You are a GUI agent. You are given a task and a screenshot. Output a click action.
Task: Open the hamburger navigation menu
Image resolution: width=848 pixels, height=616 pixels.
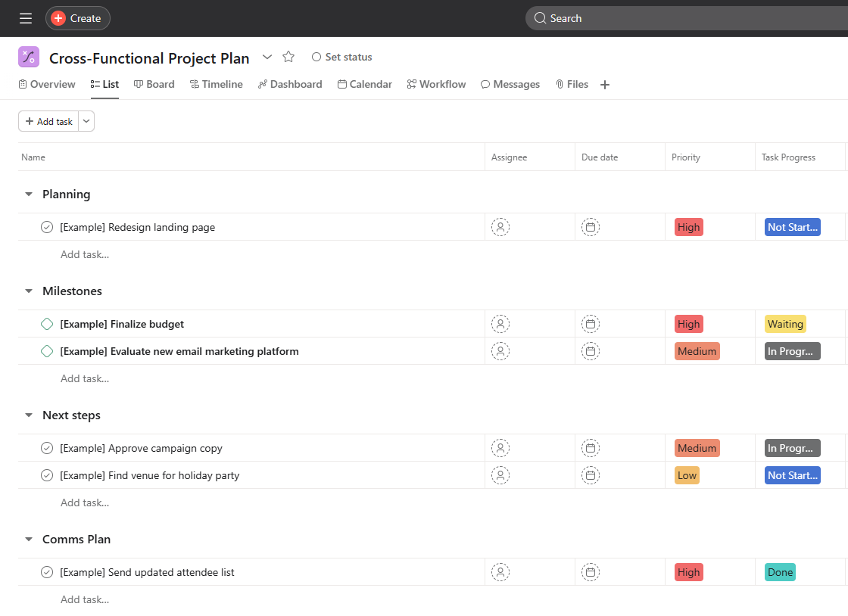(x=26, y=18)
